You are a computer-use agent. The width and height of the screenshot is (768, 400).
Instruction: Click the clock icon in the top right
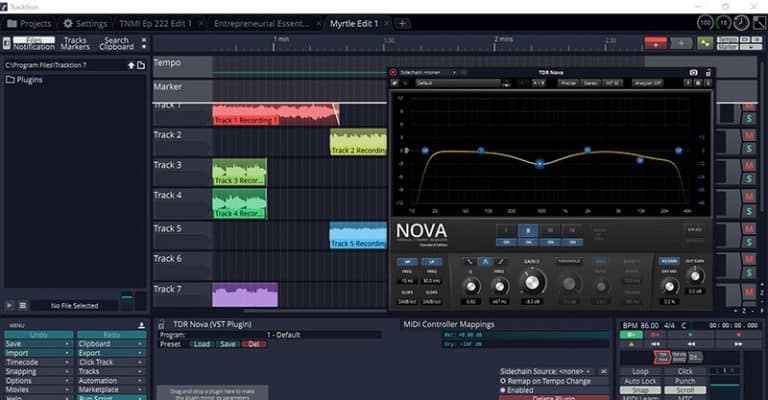(x=741, y=23)
